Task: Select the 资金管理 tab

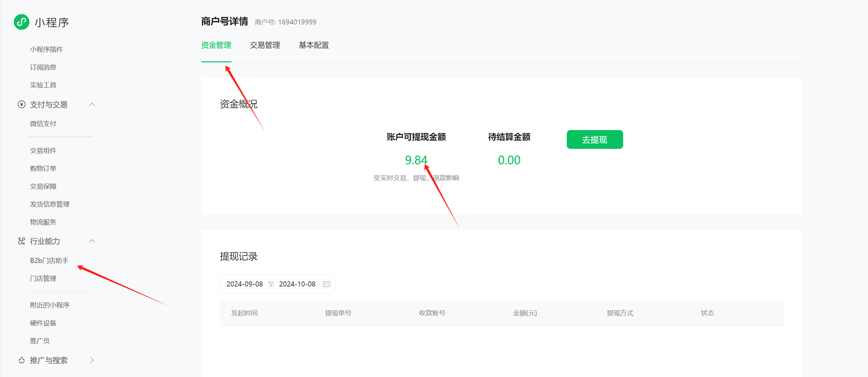Action: click(216, 45)
